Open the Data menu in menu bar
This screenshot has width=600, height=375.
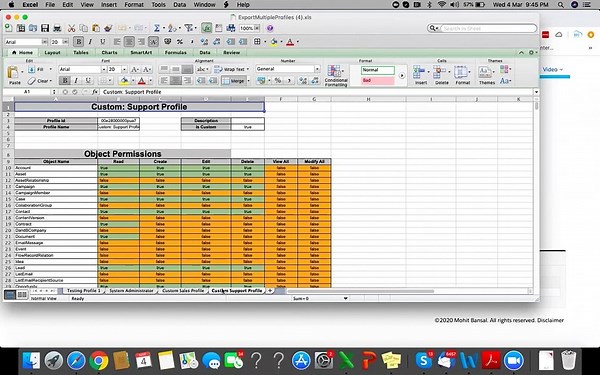pyautogui.click(x=179, y=5)
